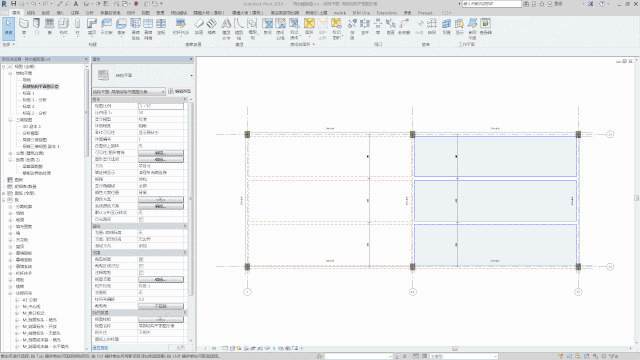
Task: Click the Set work plane icon
Action: (447, 27)
